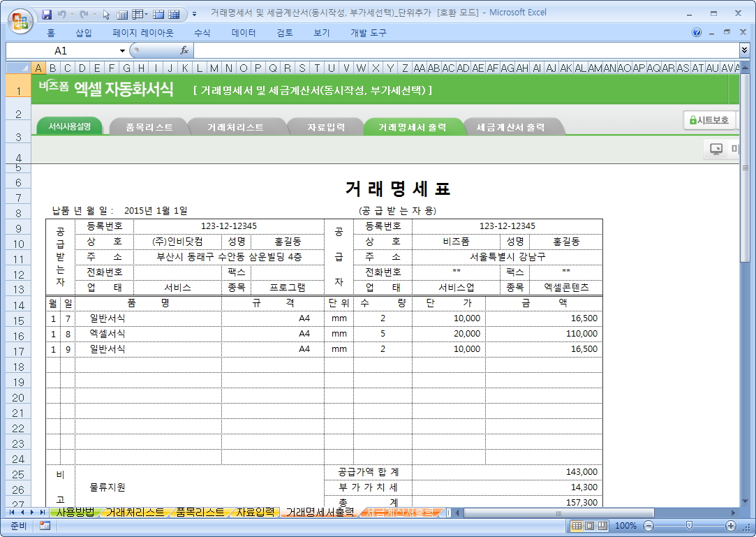The height and width of the screenshot is (537, 756).
Task: Click the Undo arrow icon
Action: pos(62,13)
